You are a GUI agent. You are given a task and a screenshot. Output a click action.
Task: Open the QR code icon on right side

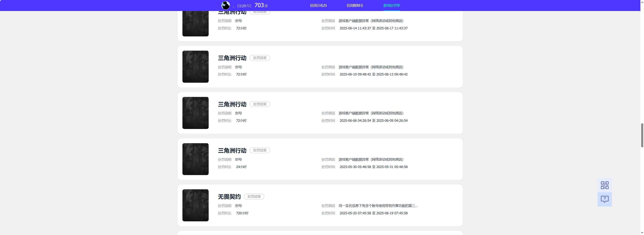point(604,185)
